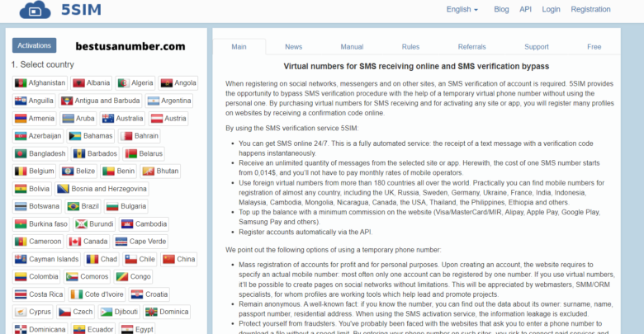Select Burkina faso country button
The height and width of the screenshot is (334, 644).
tap(40, 224)
